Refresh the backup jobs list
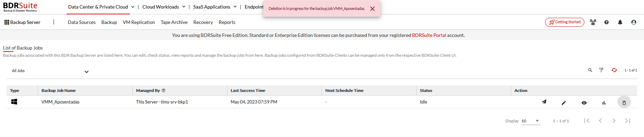644x137 pixels. (614, 70)
